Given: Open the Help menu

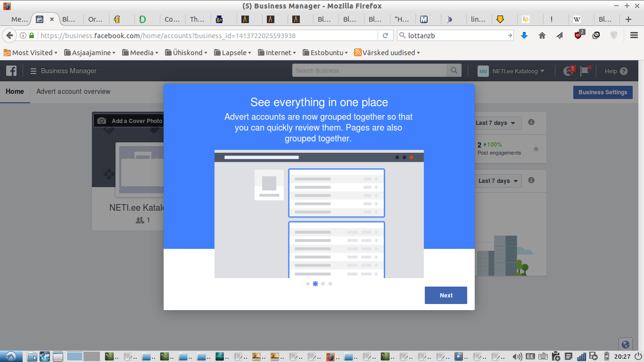Looking at the screenshot, I should click(616, 71).
